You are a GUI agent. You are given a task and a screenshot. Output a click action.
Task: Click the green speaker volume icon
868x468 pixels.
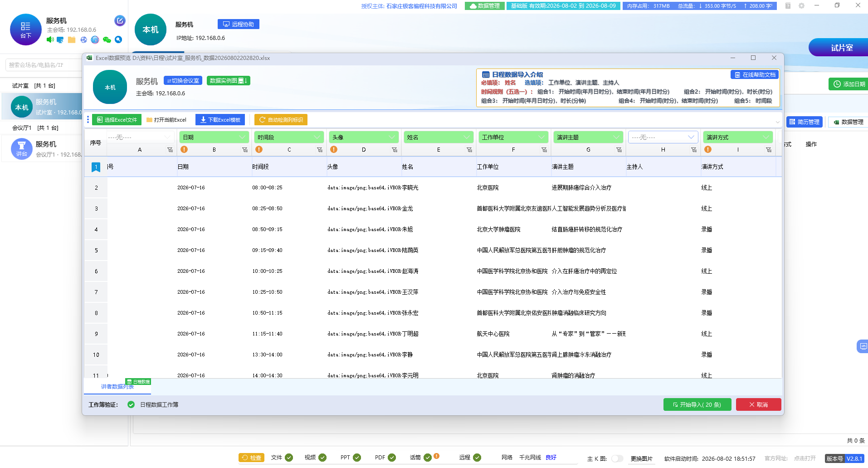pyautogui.click(x=50, y=40)
